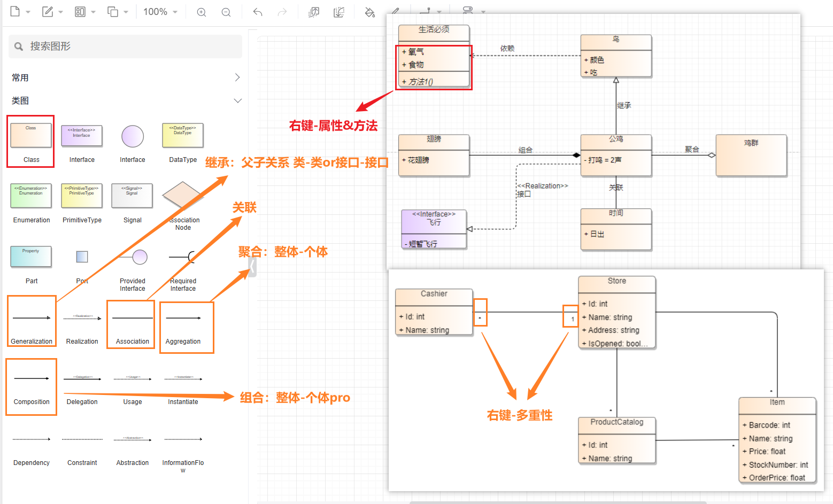Click the zoom out magnifier icon
Image resolution: width=833 pixels, height=504 pixels.
226,12
